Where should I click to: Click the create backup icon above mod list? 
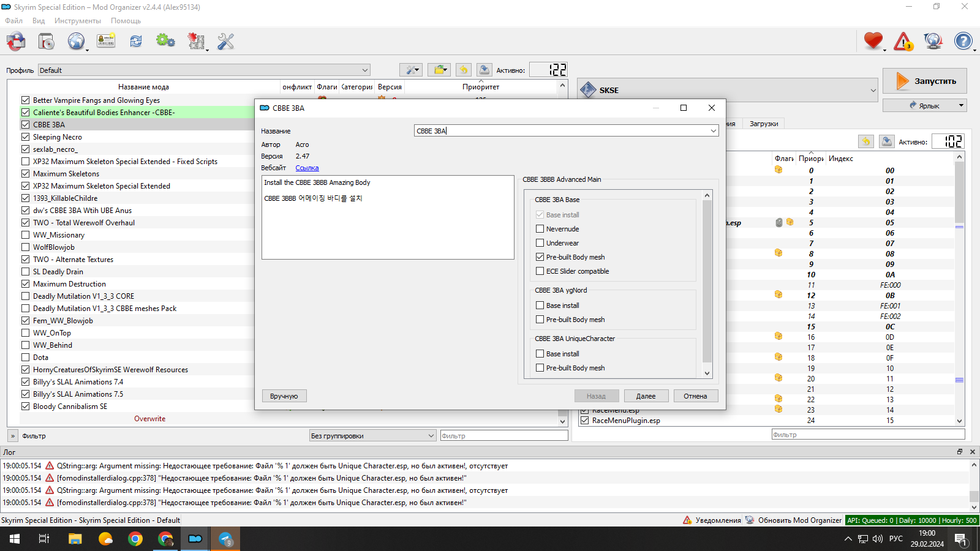484,70
